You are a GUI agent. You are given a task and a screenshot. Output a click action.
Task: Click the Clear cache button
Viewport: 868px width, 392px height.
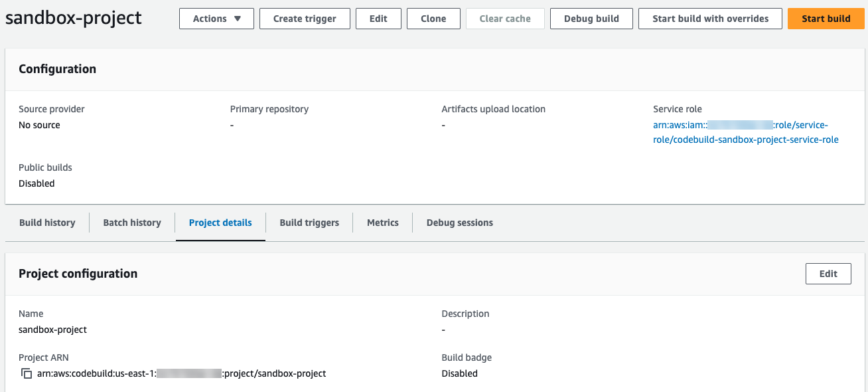click(x=505, y=19)
